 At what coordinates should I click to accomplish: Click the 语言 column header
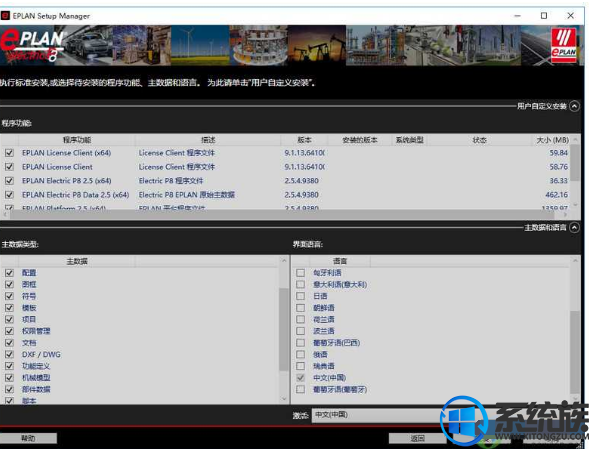coord(340,262)
